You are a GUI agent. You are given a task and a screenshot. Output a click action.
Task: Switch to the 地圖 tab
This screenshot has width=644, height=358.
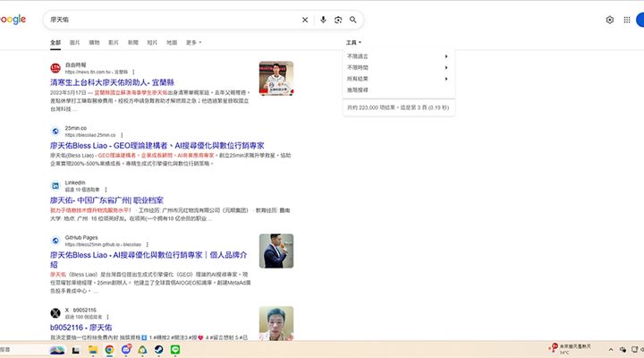[172, 42]
